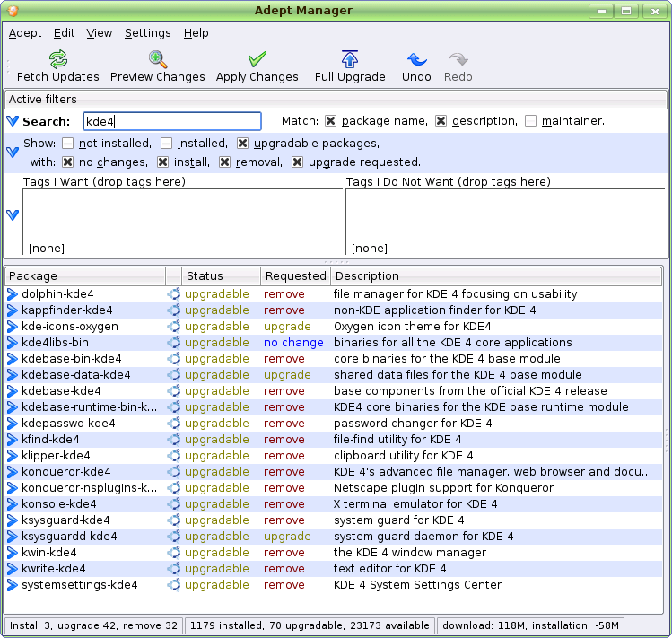Expand the konsole-kde4 package details arrow

tap(13, 504)
